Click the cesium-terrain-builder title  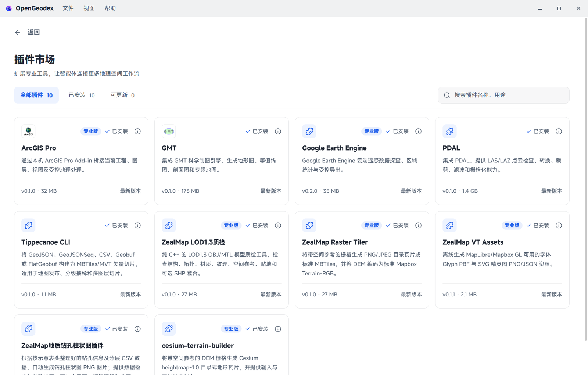point(198,346)
